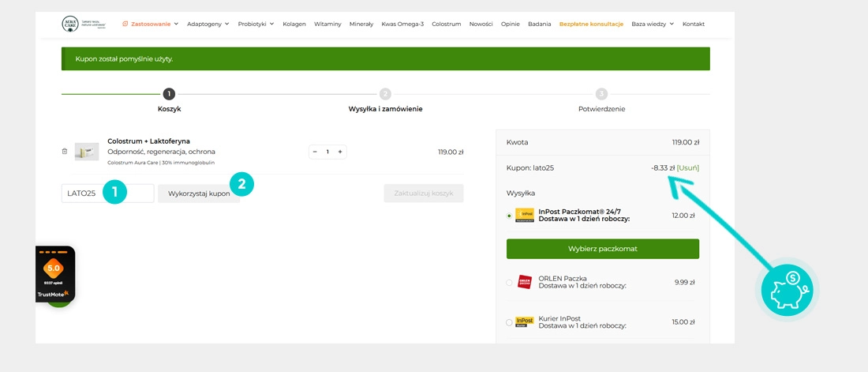Click the InPost Paczkomat logo
Image resolution: width=868 pixels, height=372 pixels.
[x=525, y=215]
